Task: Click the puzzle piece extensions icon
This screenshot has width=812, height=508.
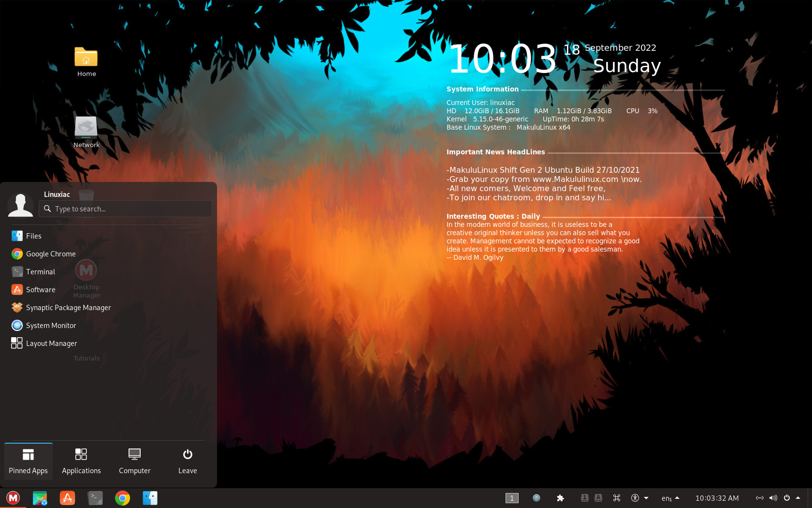Action: pyautogui.click(x=560, y=498)
